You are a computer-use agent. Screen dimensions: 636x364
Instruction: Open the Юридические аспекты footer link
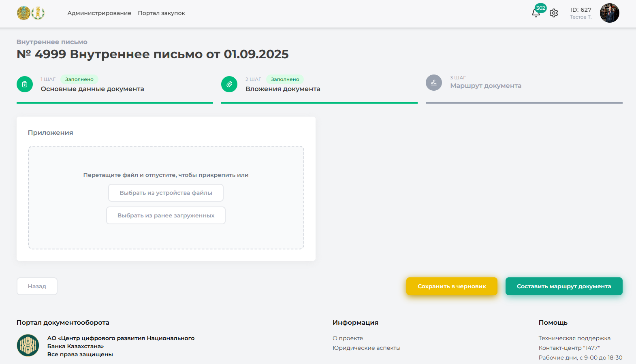(x=366, y=348)
